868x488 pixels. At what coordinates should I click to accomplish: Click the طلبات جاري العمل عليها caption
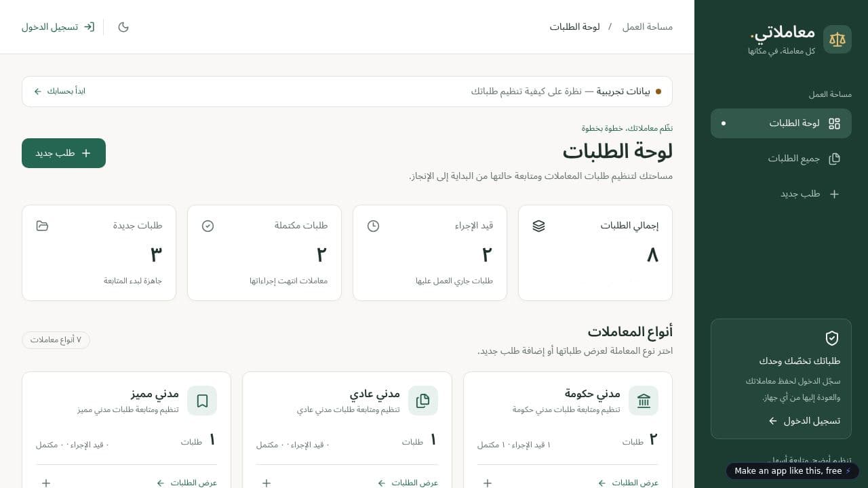[x=454, y=281]
